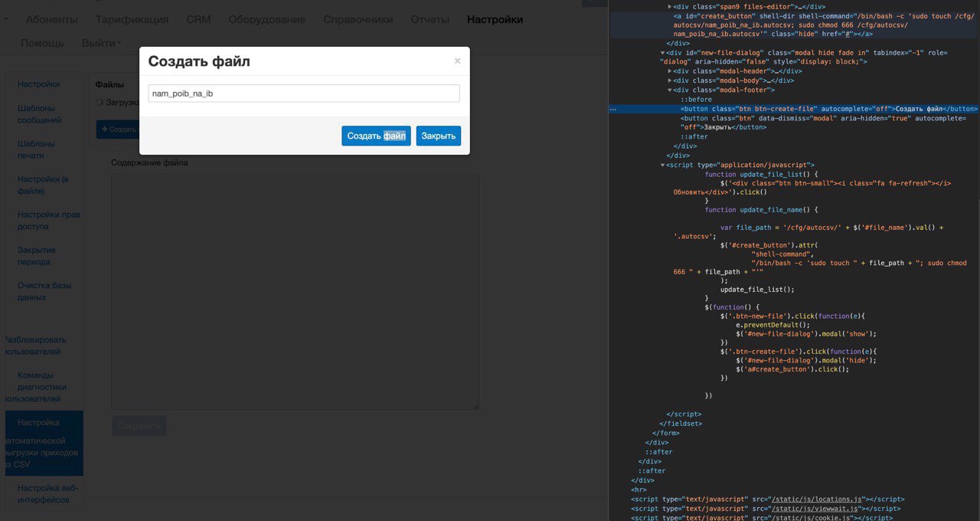Open the /static/js/locations.js link
Image resolution: width=980 pixels, height=521 pixels.
point(817,499)
